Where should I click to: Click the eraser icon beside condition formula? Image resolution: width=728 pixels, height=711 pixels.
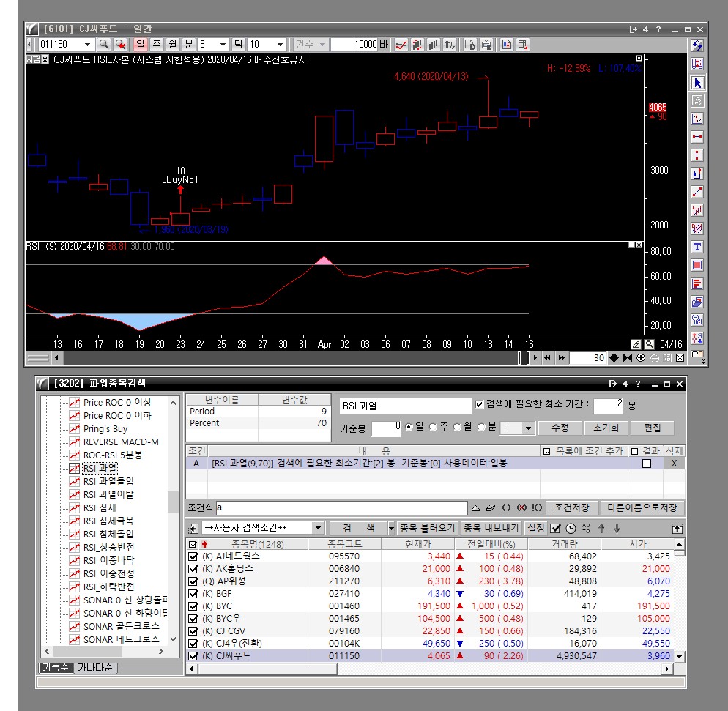[491, 507]
